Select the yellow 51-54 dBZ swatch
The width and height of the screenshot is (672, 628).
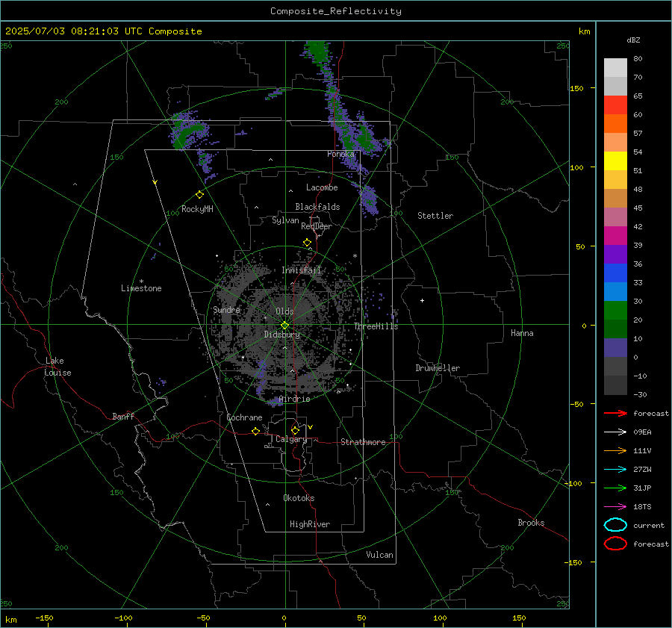pyautogui.click(x=615, y=161)
